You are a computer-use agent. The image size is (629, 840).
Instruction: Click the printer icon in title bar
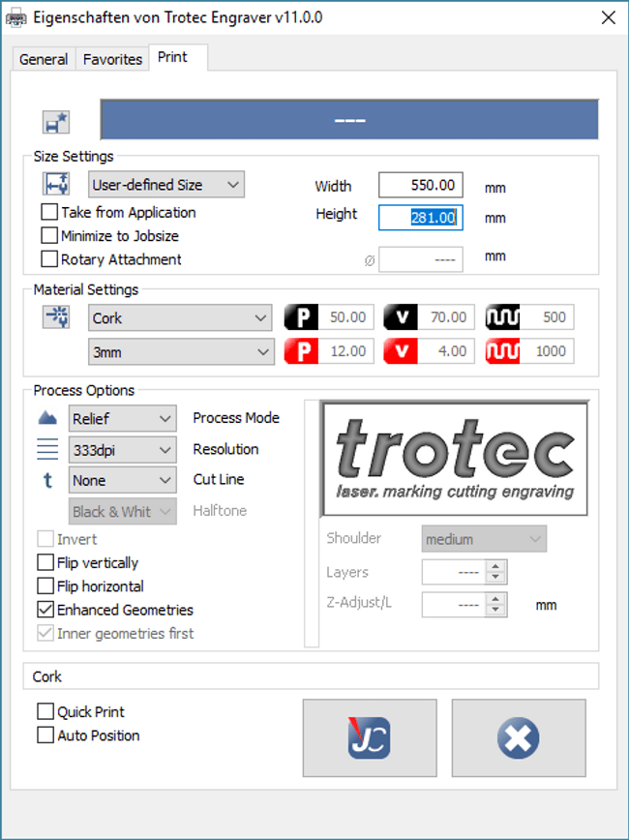(x=16, y=18)
